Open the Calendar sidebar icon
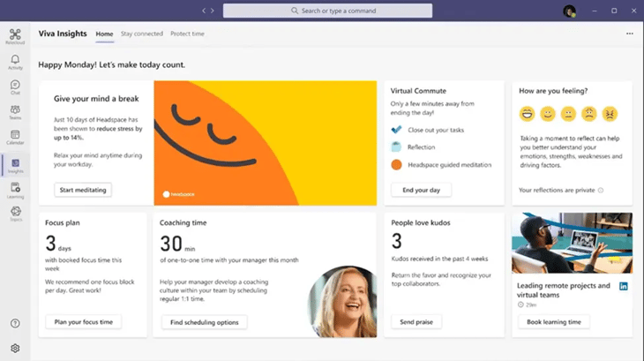The image size is (644, 361). coord(15,137)
